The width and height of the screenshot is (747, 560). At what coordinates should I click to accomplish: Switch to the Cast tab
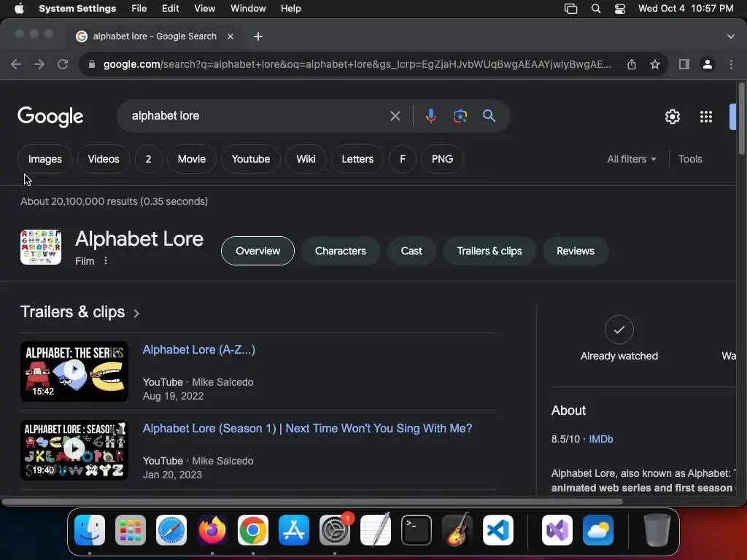[x=411, y=251]
